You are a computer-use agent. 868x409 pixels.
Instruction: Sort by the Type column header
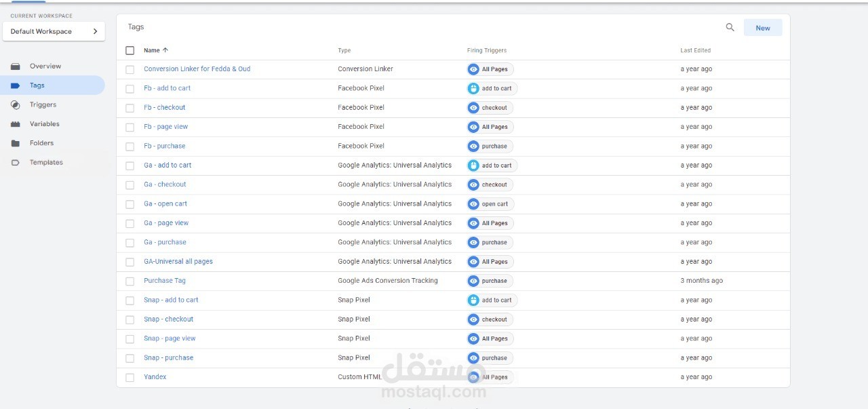(344, 50)
